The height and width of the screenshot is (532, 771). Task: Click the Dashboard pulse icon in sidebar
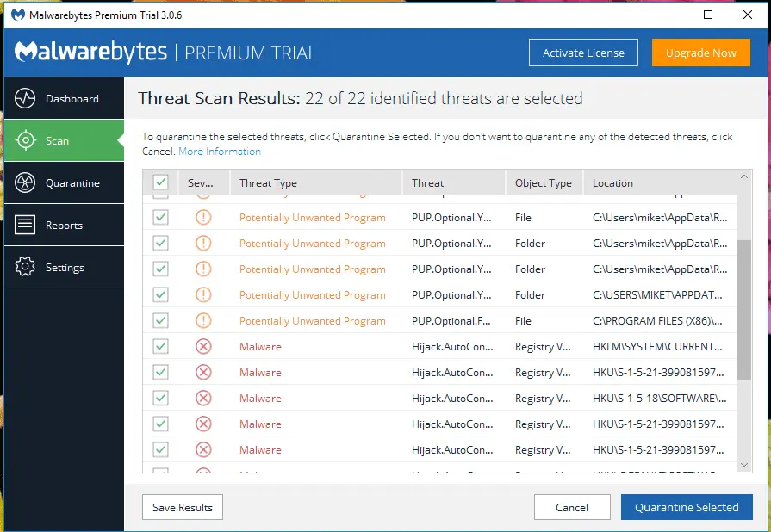coord(25,98)
